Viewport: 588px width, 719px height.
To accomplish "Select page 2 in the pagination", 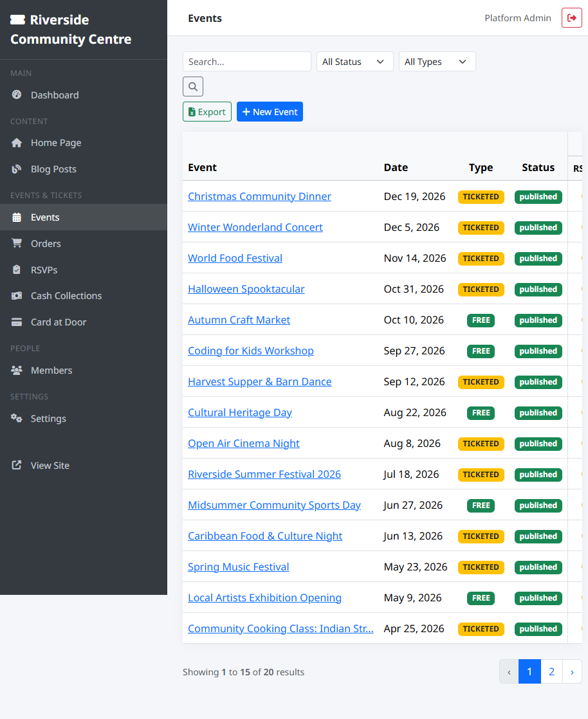I will pyautogui.click(x=551, y=671).
